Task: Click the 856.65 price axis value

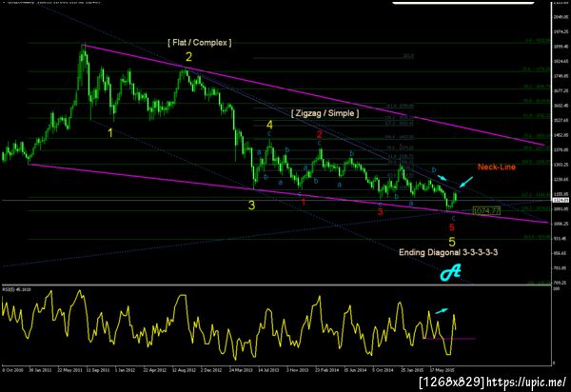Action: (561, 253)
